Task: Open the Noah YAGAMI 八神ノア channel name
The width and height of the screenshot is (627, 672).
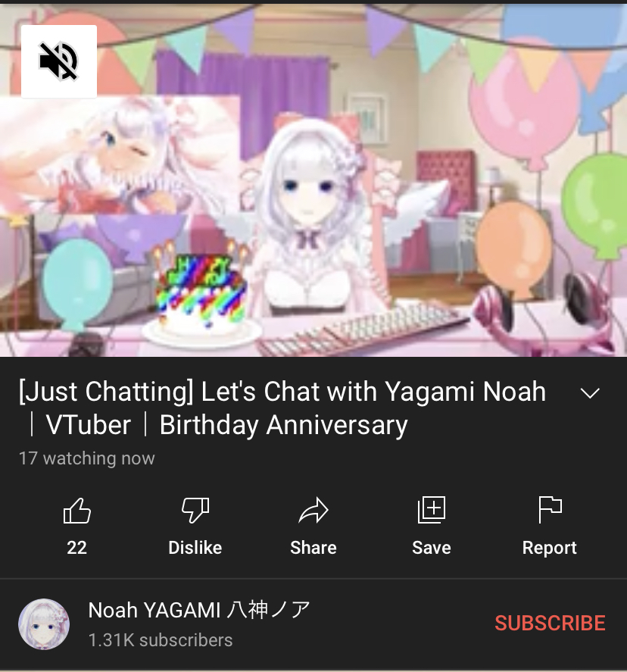Action: [x=199, y=610]
